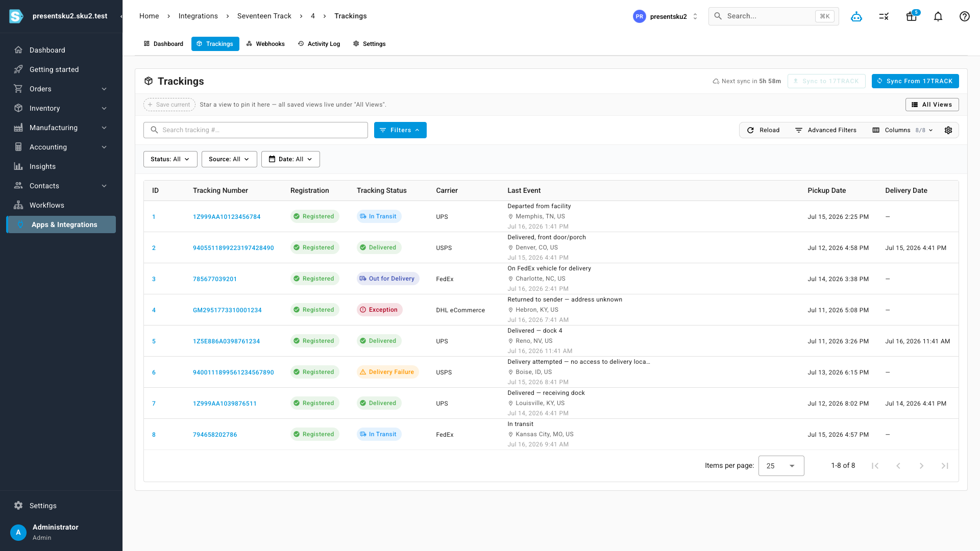Viewport: 980px width, 551px height.
Task: Click the presentsku2 PR avatar
Action: [640, 16]
